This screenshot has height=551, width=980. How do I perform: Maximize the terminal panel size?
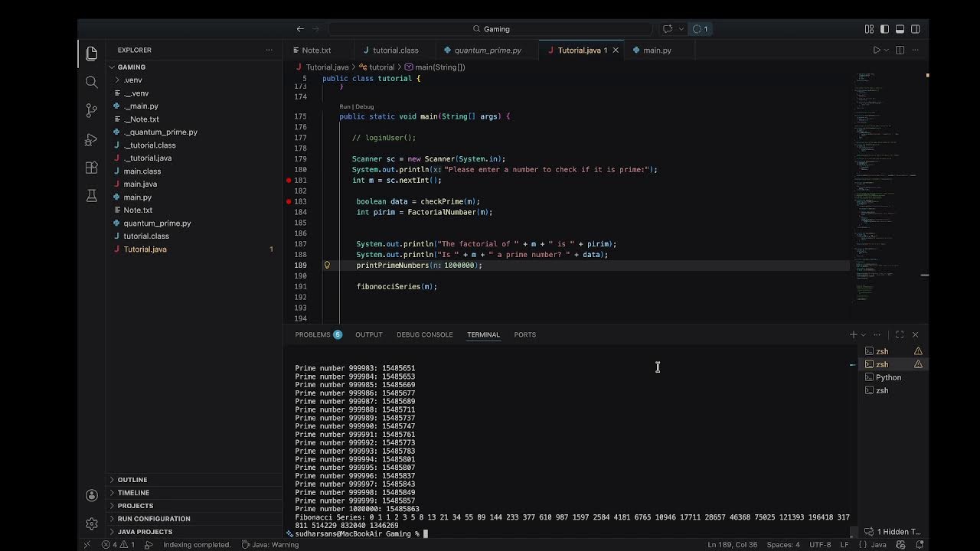click(900, 334)
